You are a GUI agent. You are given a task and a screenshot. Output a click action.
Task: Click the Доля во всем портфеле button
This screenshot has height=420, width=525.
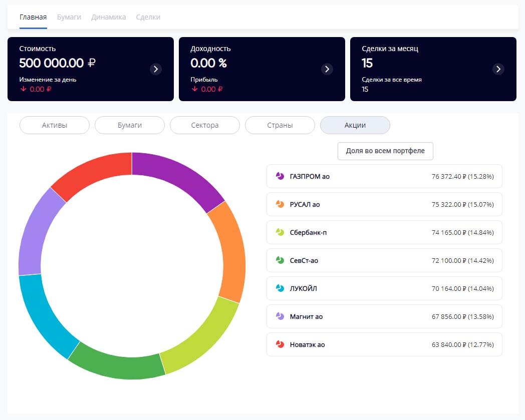pyautogui.click(x=385, y=151)
